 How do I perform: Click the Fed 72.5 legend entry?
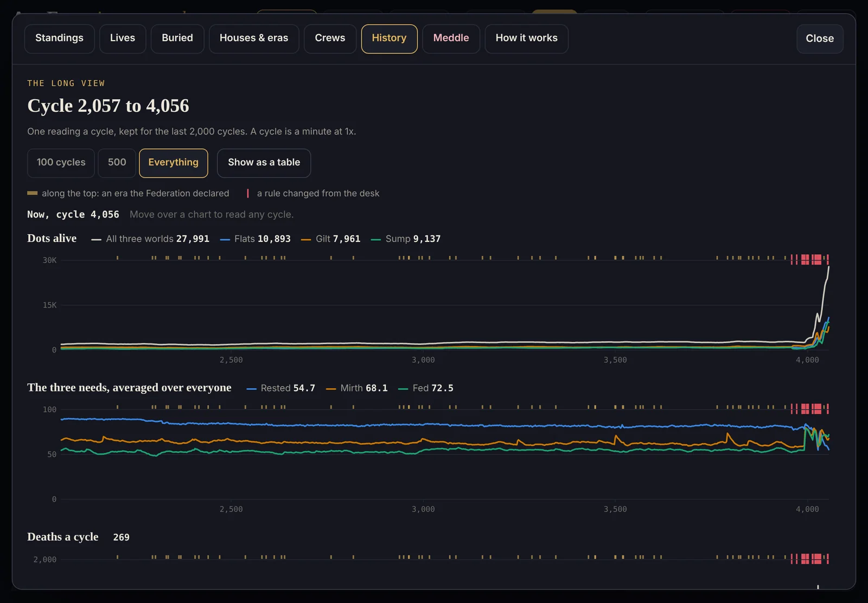click(x=426, y=388)
